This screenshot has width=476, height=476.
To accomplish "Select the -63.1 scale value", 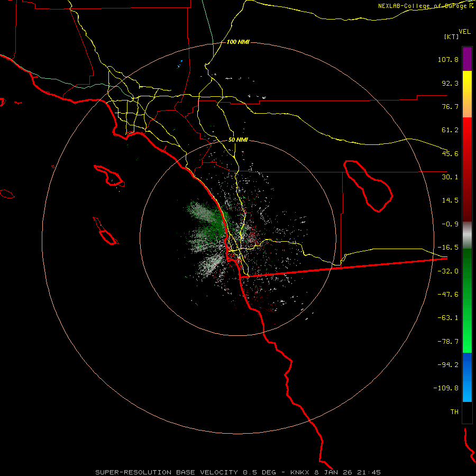I will [x=448, y=318].
